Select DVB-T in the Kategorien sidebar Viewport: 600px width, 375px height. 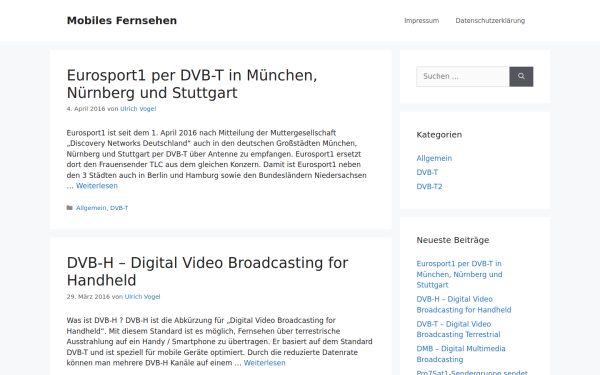coord(427,172)
